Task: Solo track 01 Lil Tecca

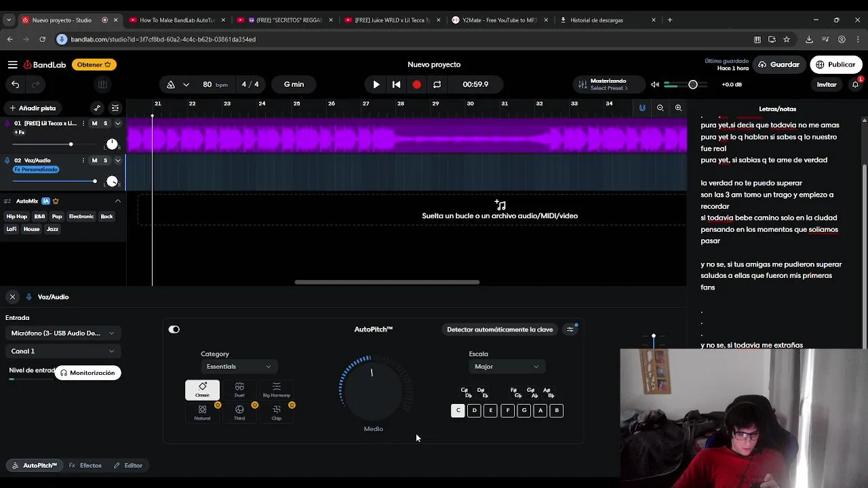Action: [x=105, y=123]
